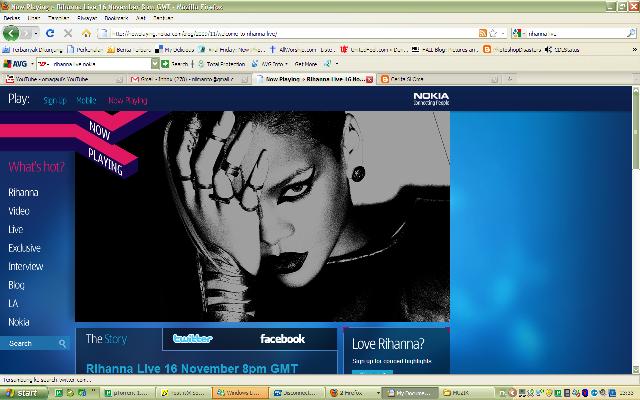Open the first menu bar item
Screen dimensions: 640x400
[11, 18]
